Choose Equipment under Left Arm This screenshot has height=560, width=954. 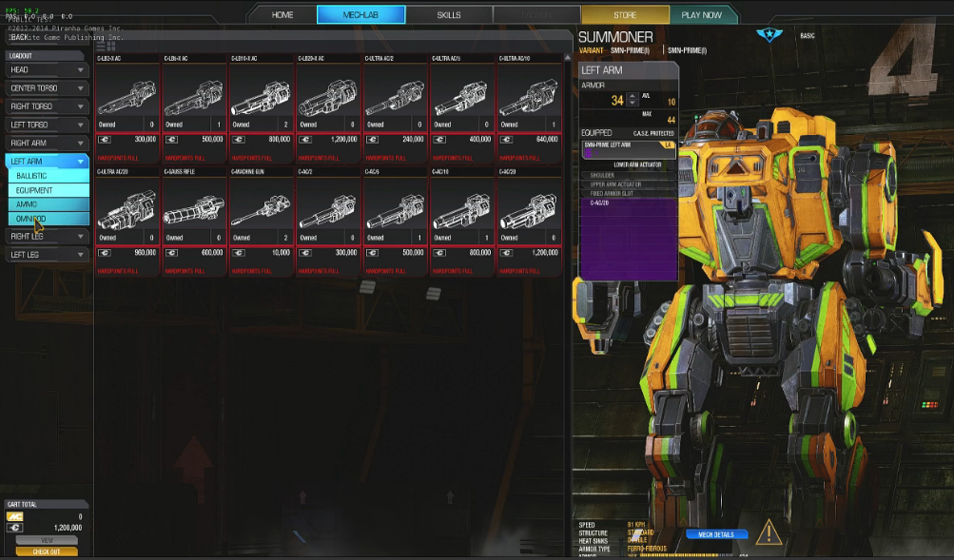[49, 190]
